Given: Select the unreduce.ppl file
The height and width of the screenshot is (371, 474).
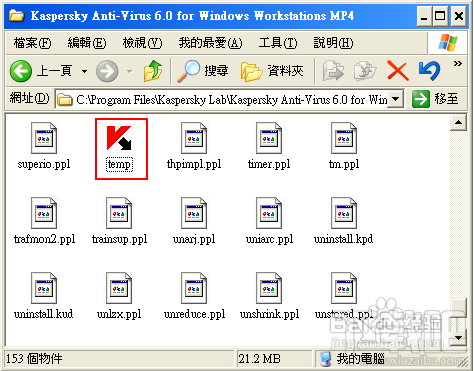Looking at the screenshot, I should click(194, 296).
